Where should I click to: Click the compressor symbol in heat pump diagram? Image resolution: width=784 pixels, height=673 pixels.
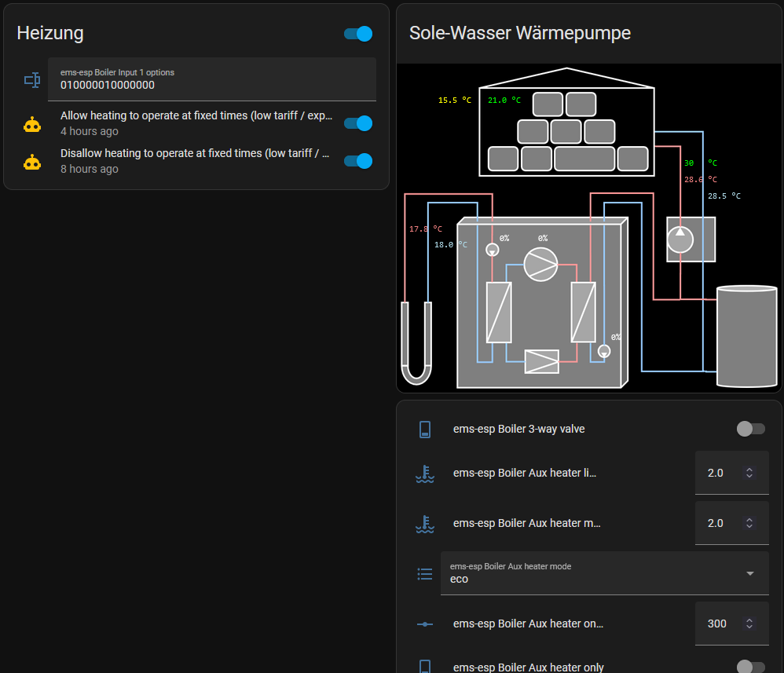pos(540,264)
